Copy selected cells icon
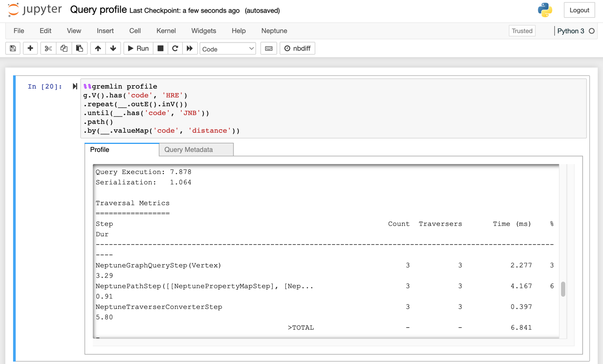Viewport: 603px width, 364px height. tap(64, 48)
